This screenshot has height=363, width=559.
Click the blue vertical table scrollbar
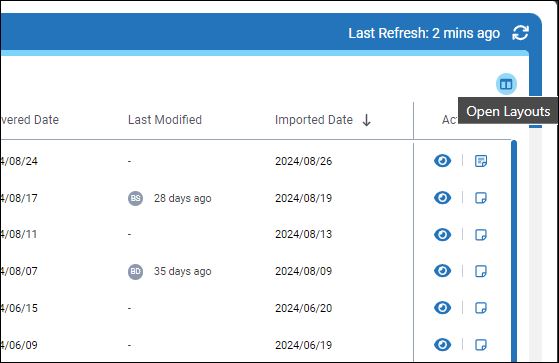pos(514,251)
